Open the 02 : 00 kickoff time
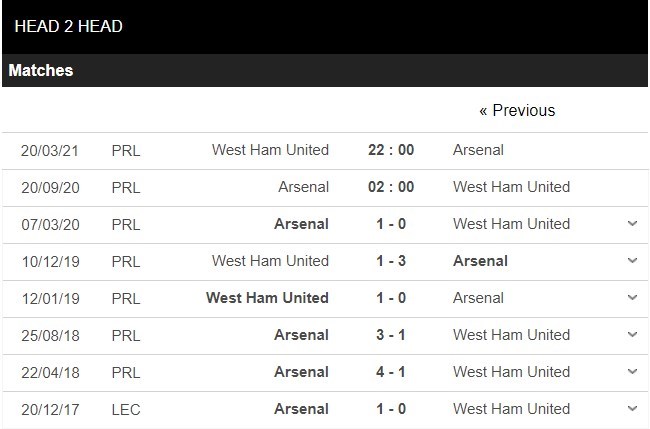The image size is (650, 429). [390, 187]
